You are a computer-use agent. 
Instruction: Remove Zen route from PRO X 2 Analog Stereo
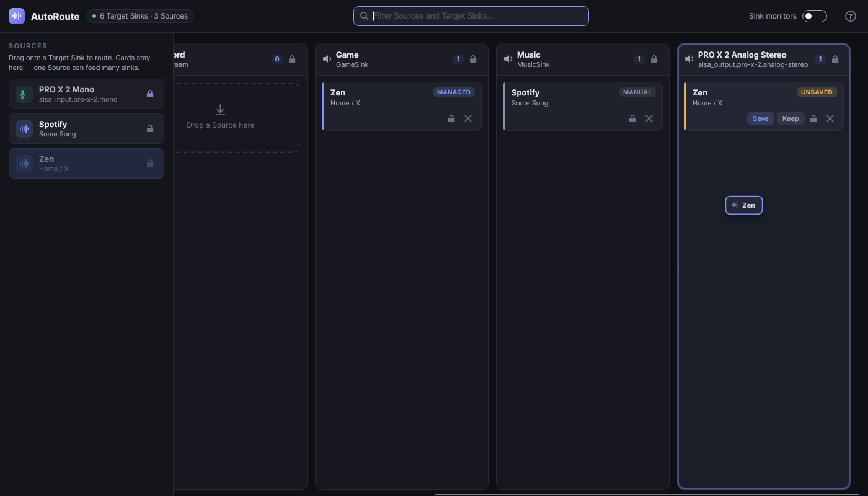(x=830, y=118)
